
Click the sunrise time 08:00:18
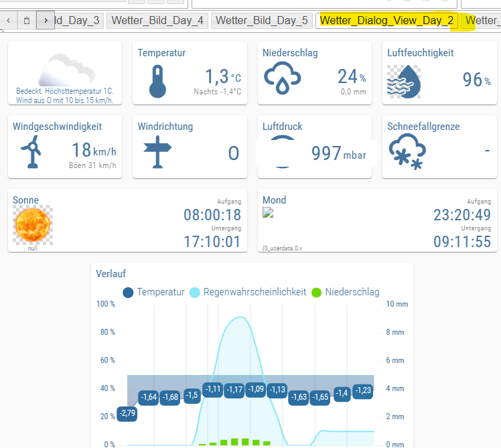[212, 215]
